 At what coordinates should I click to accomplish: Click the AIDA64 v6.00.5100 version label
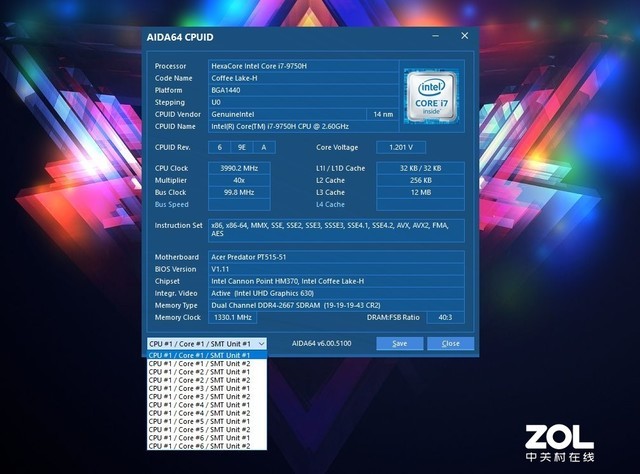[322, 343]
